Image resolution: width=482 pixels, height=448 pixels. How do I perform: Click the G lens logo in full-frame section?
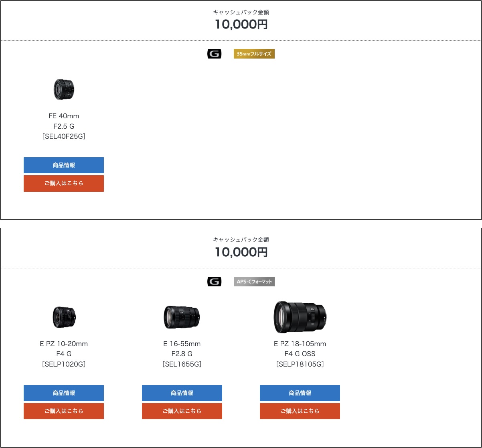pos(214,54)
